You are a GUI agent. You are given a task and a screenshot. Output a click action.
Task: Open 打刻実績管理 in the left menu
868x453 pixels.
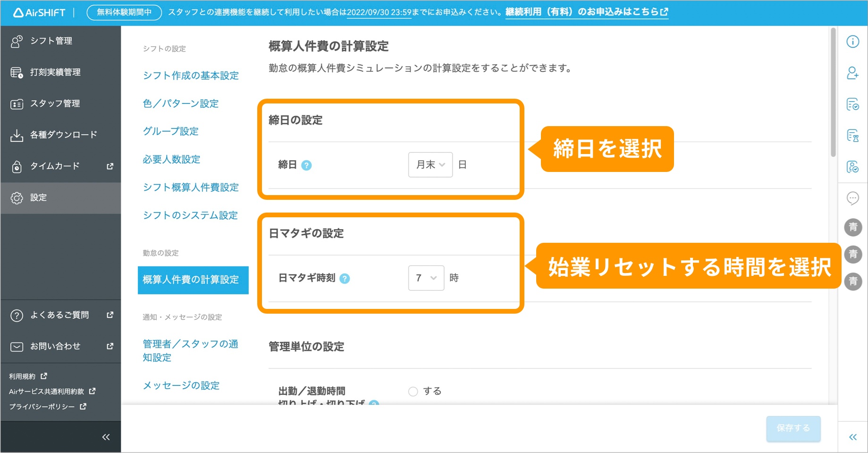point(55,72)
